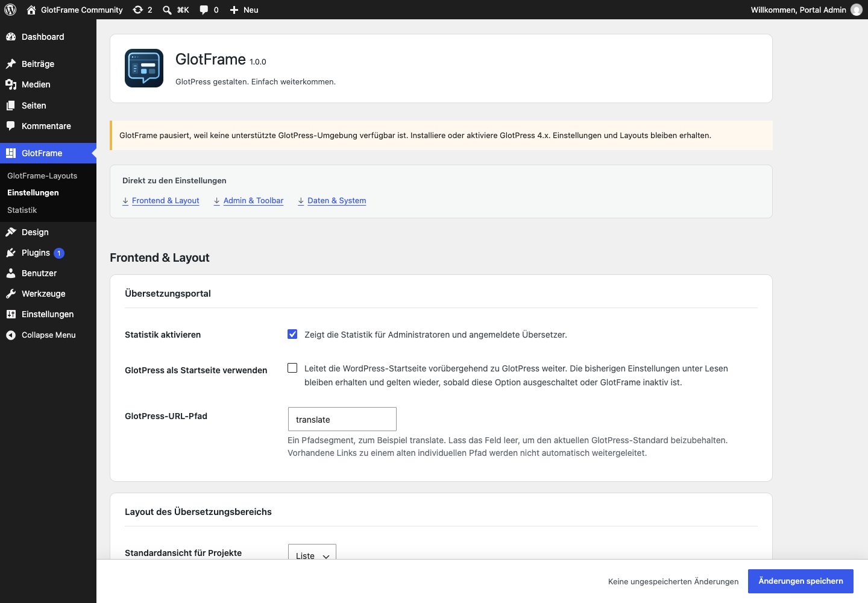This screenshot has height=603, width=868.
Task: Click the WordPress logo in the admin bar
Action: pyautogui.click(x=10, y=10)
